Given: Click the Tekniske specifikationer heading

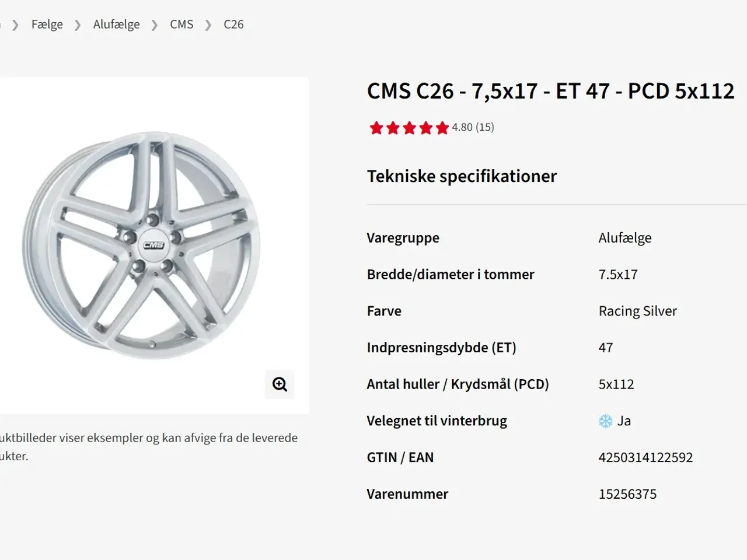Looking at the screenshot, I should [462, 176].
